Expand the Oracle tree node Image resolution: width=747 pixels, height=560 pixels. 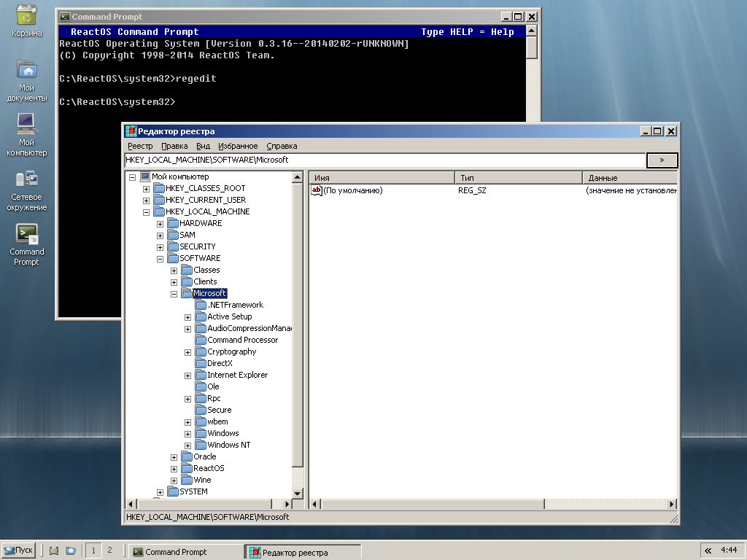click(x=174, y=457)
